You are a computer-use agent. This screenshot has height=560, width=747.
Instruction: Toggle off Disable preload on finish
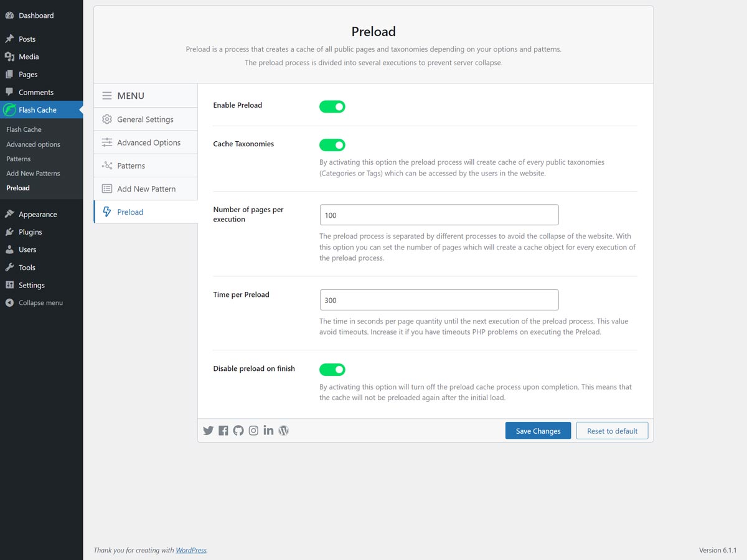[332, 369]
